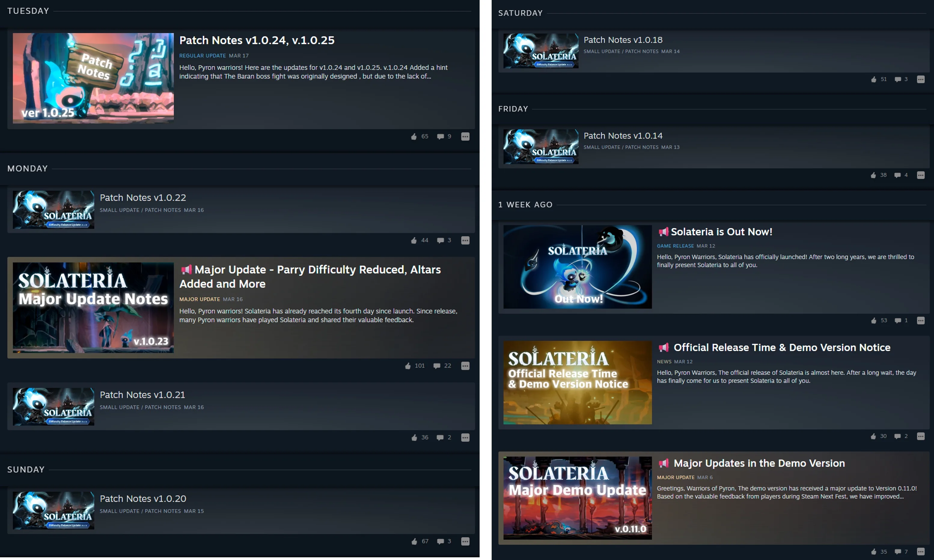The height and width of the screenshot is (560, 934).
Task: Like the Patch Notes v1.0.24 post
Action: pyautogui.click(x=420, y=137)
